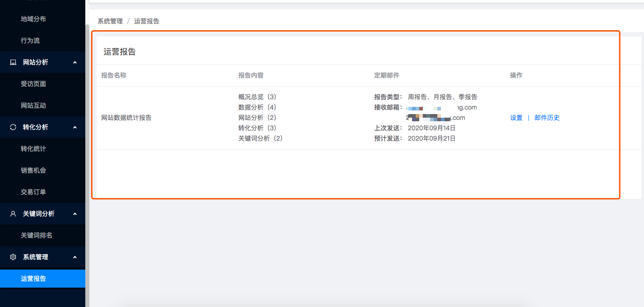Click the highlighted 运营报告 sidebar item
Image resolution: width=644 pixels, height=307 pixels.
33,279
